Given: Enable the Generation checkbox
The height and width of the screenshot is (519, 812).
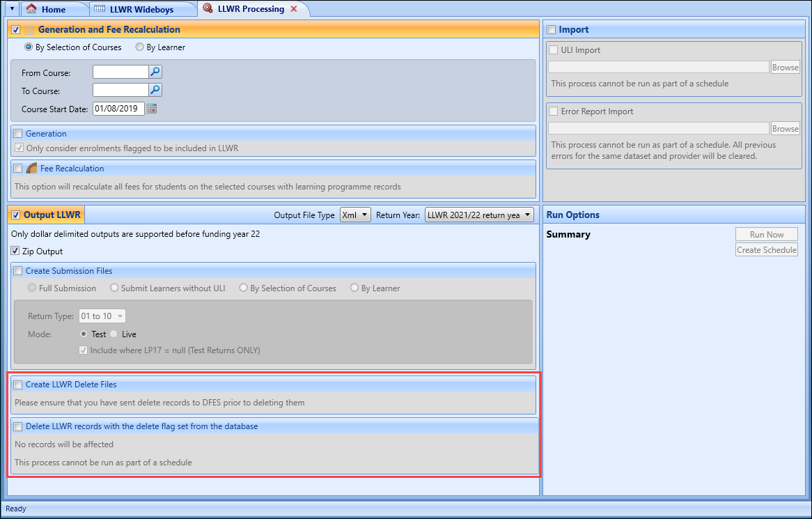Looking at the screenshot, I should [x=18, y=134].
